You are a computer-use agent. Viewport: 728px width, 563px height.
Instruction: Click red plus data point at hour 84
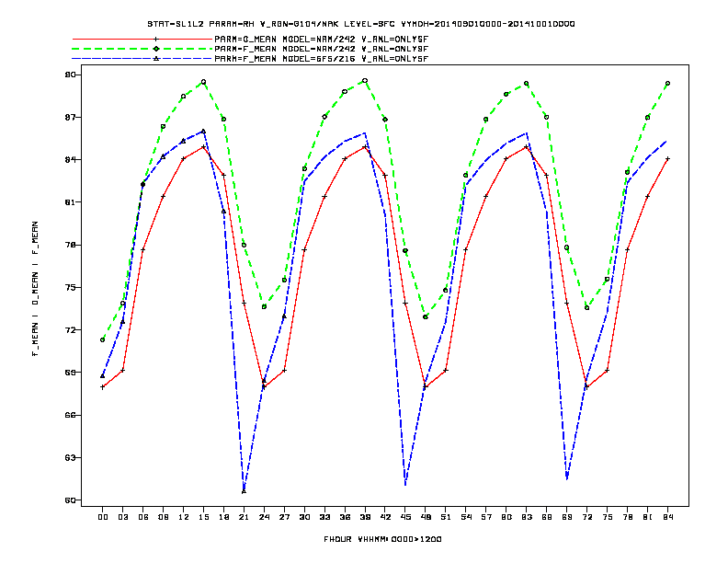(x=667, y=159)
